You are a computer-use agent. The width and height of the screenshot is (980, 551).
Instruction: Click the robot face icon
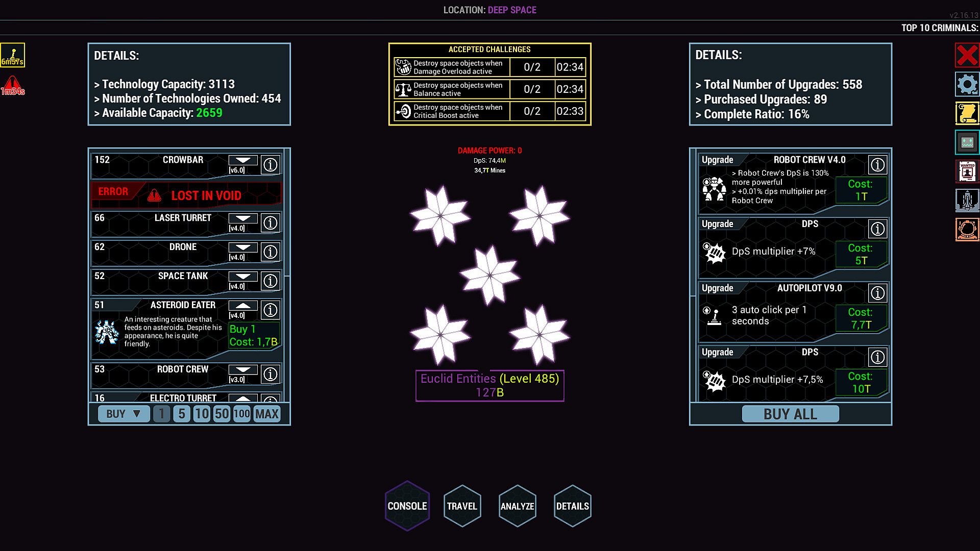click(967, 143)
